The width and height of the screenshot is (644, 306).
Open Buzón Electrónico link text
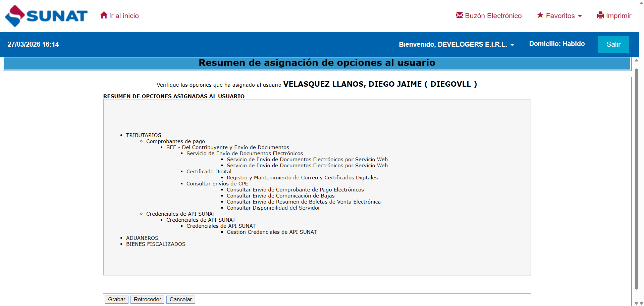click(493, 16)
